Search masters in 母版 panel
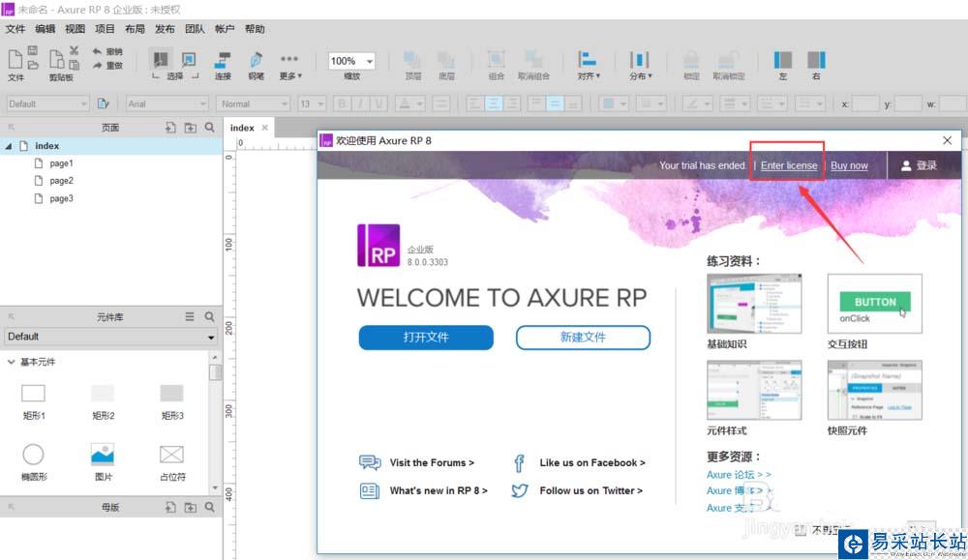The image size is (968, 560). (x=210, y=507)
